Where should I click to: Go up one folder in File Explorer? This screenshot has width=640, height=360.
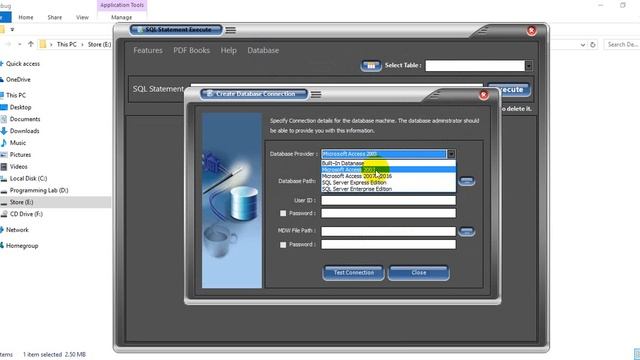click(31, 44)
